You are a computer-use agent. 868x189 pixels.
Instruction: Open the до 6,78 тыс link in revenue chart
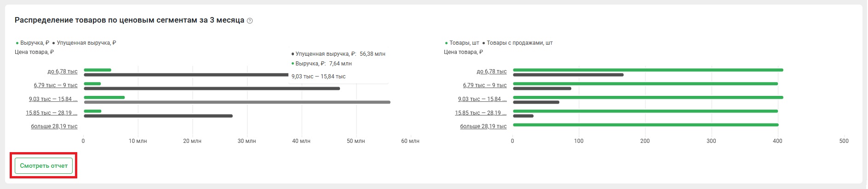click(63, 72)
